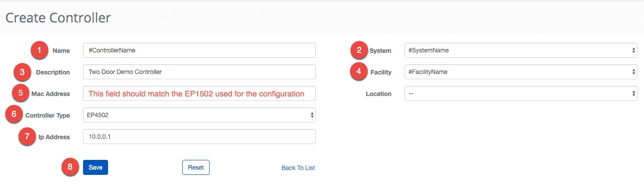Screen dimensions: 644x185
Task: Select the Mac Address input field
Action: coord(199,93)
